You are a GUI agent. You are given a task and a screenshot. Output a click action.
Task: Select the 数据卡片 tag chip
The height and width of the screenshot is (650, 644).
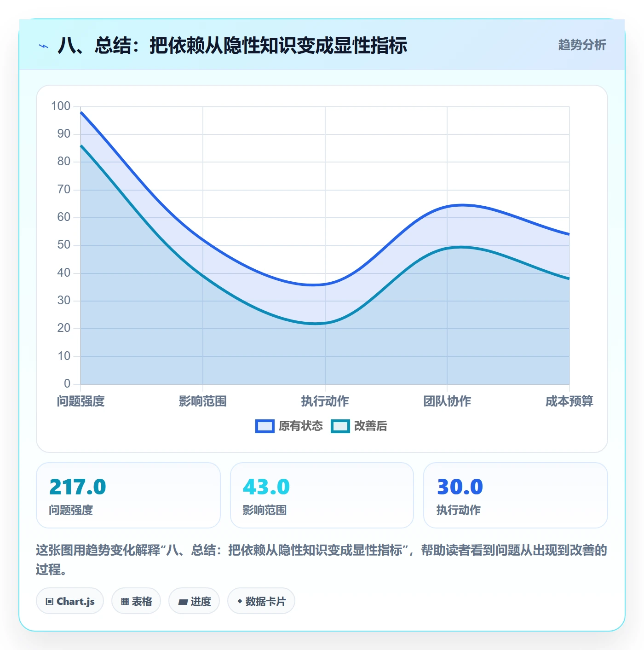261,601
